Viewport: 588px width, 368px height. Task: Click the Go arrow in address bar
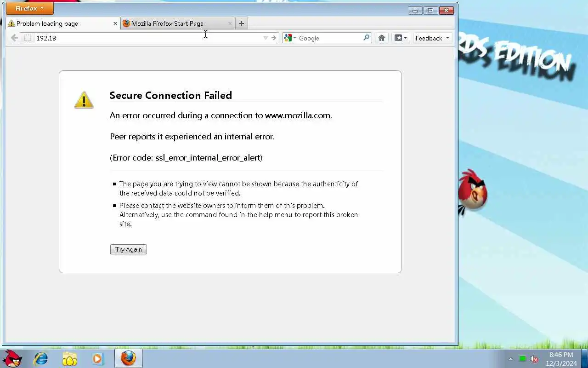(x=274, y=38)
